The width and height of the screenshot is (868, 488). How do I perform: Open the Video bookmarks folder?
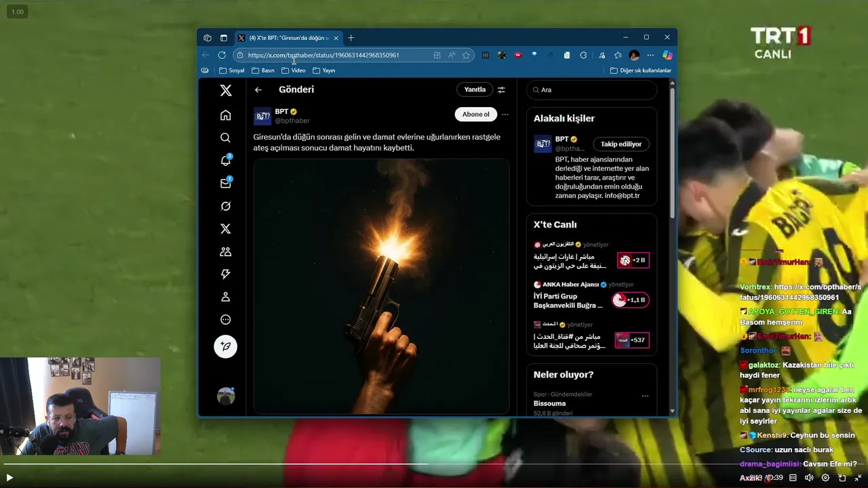(294, 70)
